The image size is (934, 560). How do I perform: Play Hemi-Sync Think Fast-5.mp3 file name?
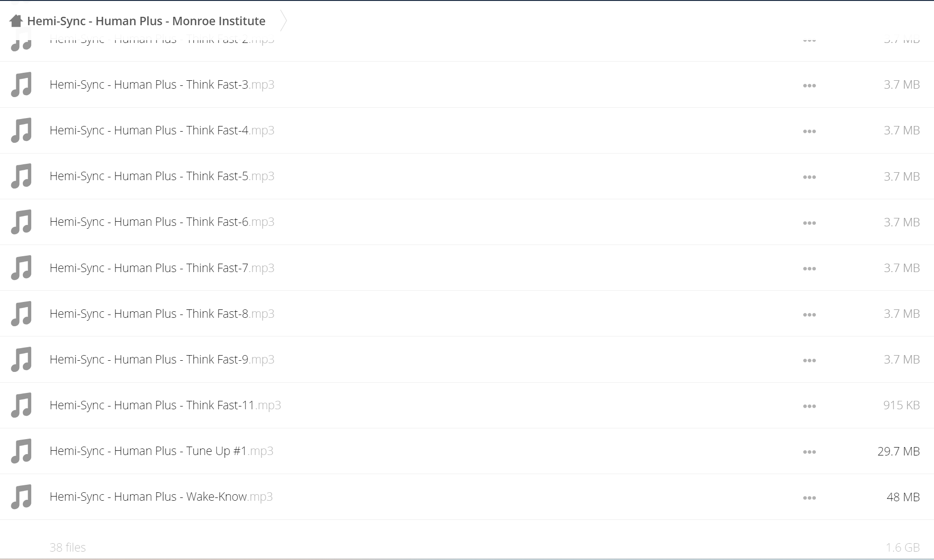(x=162, y=176)
